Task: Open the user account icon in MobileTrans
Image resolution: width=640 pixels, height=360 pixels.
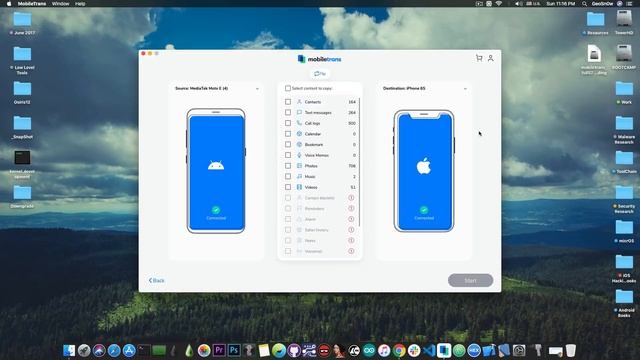Action: click(491, 58)
